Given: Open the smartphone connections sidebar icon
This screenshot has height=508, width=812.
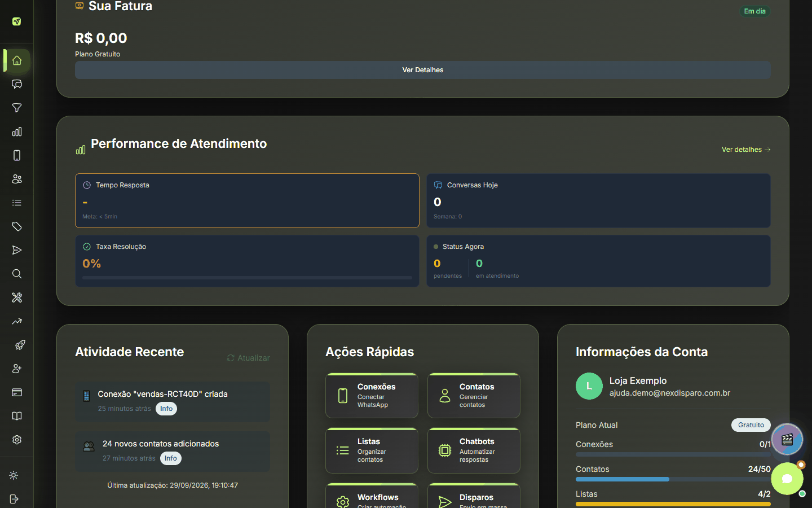Looking at the screenshot, I should pos(17,155).
